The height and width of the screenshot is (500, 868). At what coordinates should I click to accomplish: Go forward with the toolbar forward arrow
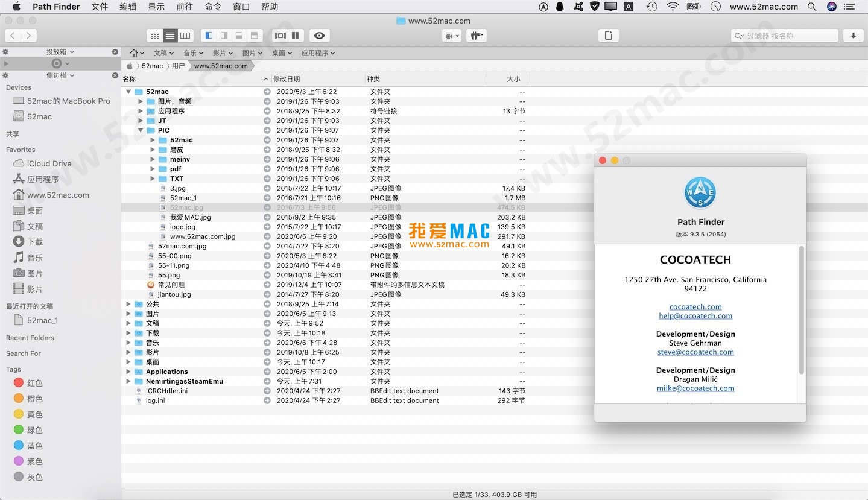click(x=28, y=36)
